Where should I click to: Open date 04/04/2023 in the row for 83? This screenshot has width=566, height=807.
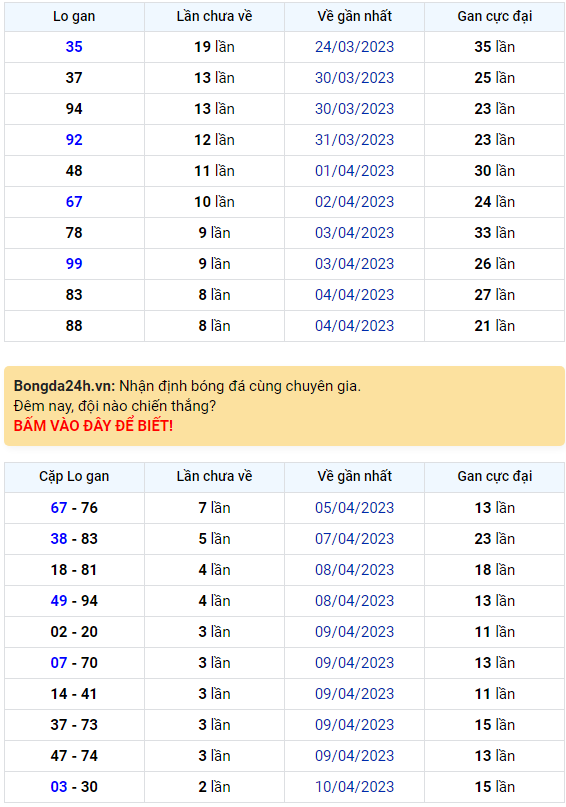tap(355, 295)
